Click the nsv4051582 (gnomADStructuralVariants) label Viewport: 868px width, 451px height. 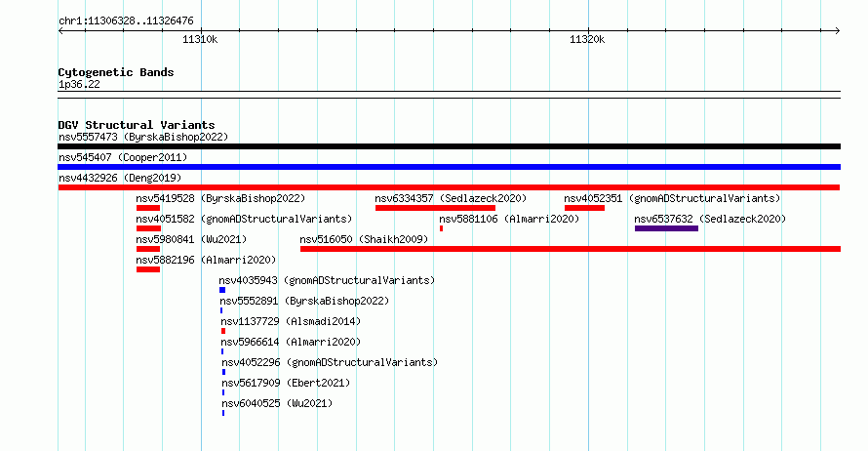click(244, 219)
